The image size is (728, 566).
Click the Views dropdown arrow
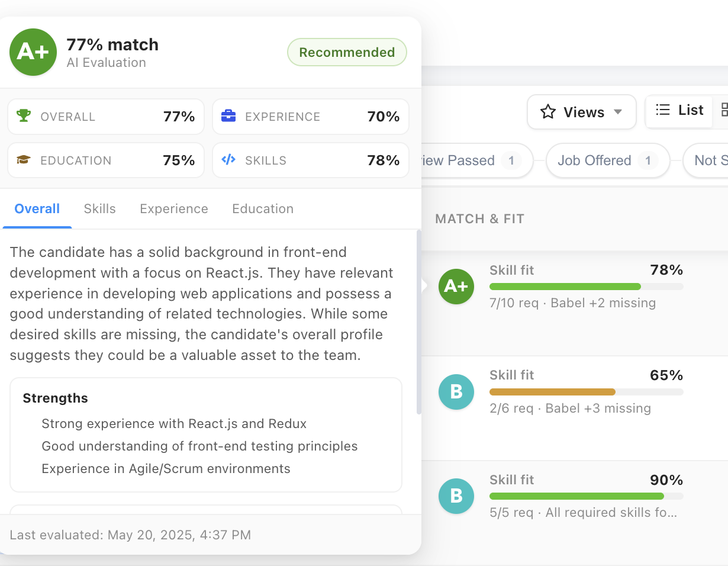point(617,112)
